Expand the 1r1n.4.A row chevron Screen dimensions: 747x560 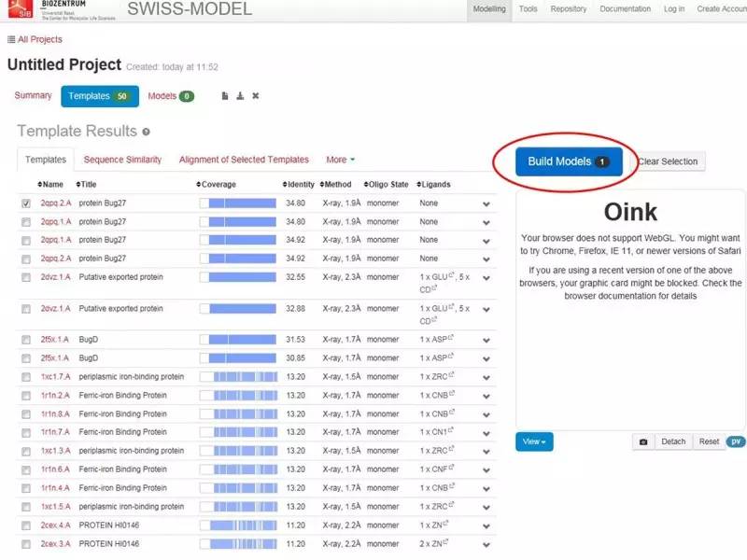click(486, 489)
